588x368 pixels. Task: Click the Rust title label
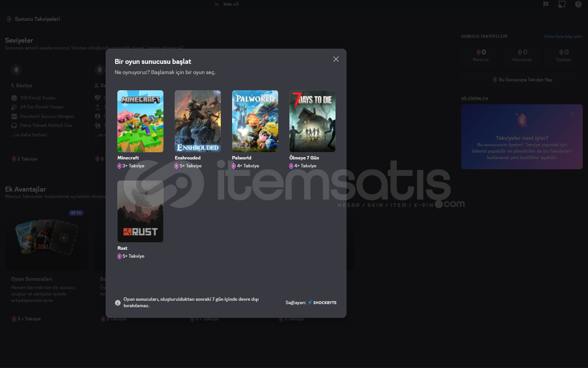coord(122,248)
